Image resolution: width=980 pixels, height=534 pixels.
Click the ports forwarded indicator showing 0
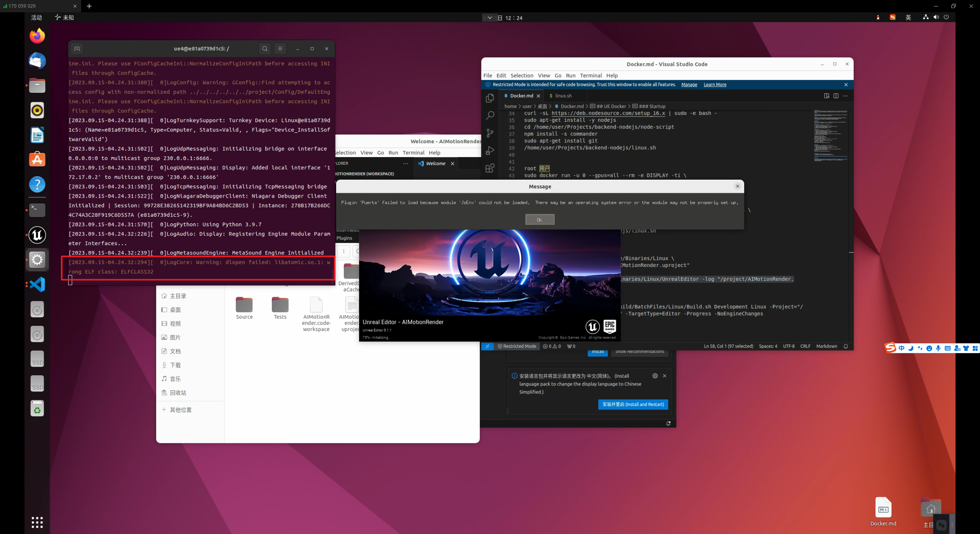tap(571, 346)
